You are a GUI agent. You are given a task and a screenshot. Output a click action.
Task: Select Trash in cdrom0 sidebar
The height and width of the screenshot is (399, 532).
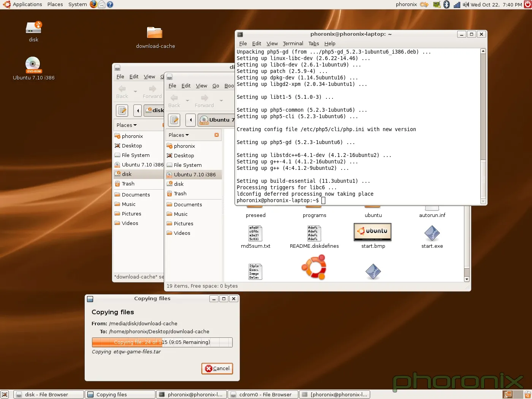(194, 193)
